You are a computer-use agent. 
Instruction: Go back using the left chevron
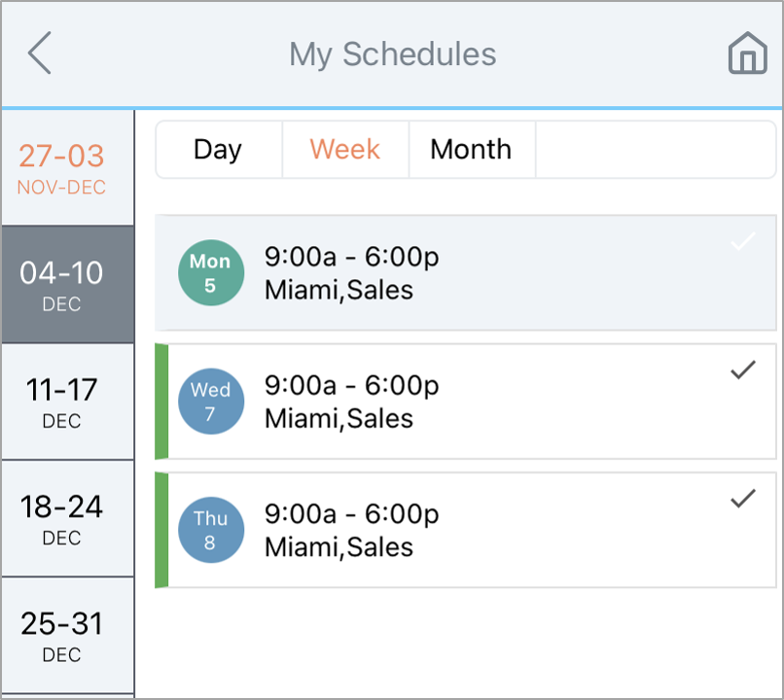pyautogui.click(x=40, y=52)
